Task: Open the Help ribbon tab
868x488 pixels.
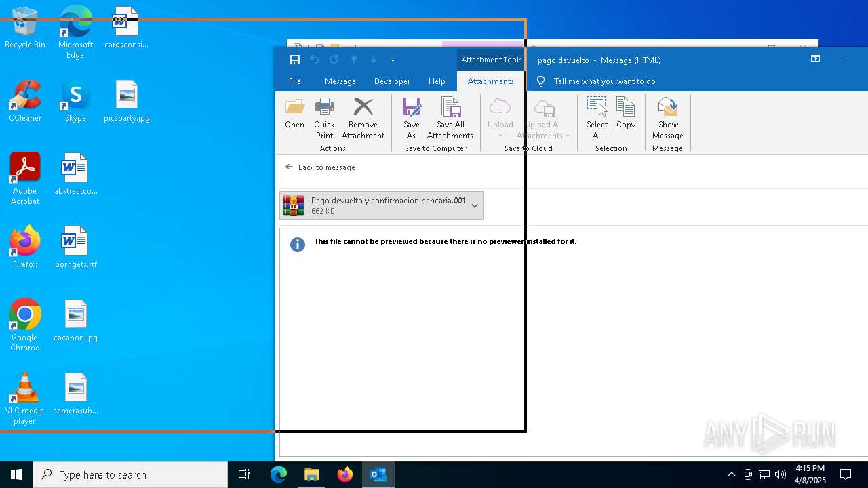Action: (437, 81)
